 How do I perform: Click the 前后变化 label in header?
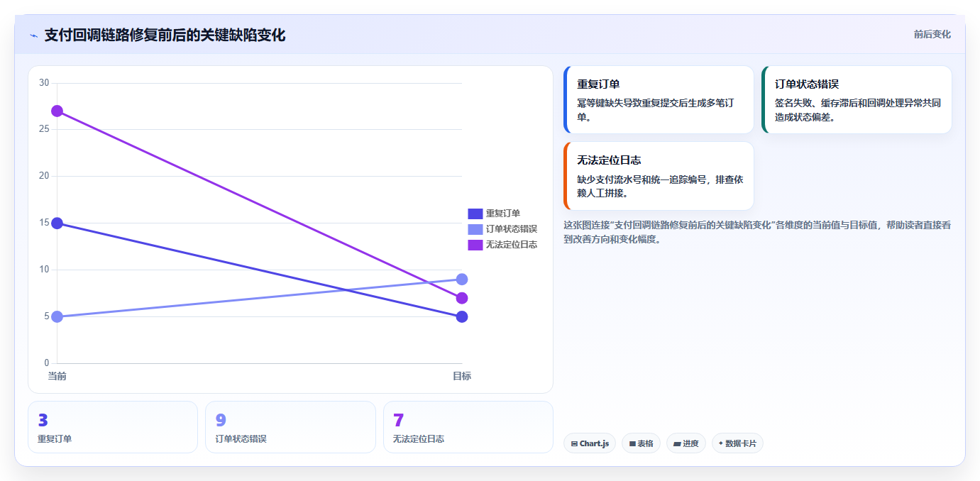(932, 34)
